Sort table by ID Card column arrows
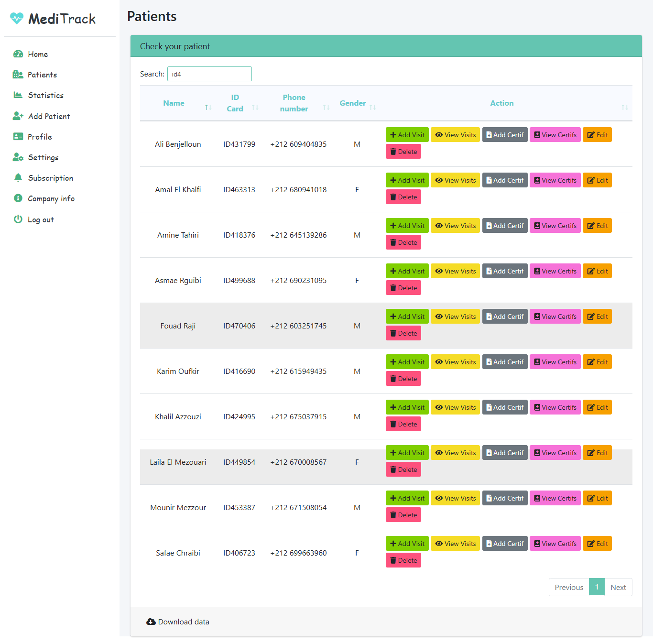Image resolution: width=653 pixels, height=644 pixels. pyautogui.click(x=255, y=108)
